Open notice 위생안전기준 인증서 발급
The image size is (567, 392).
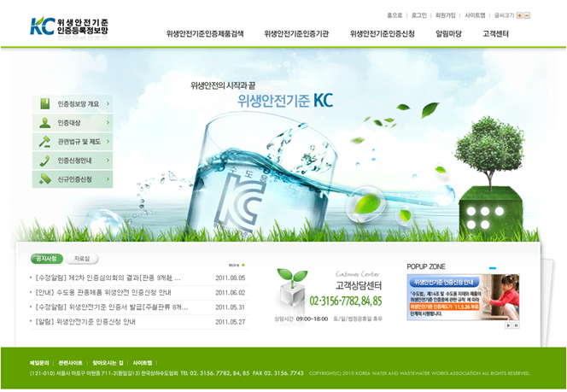[x=112, y=307]
